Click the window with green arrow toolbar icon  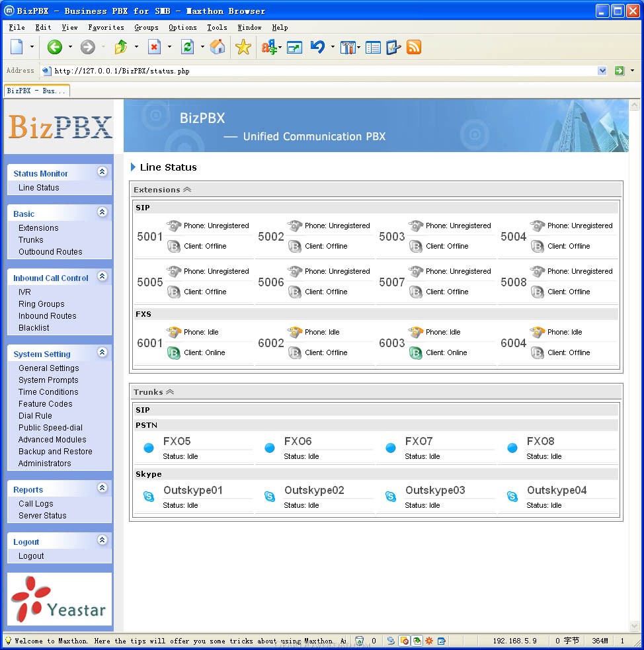pos(294,47)
